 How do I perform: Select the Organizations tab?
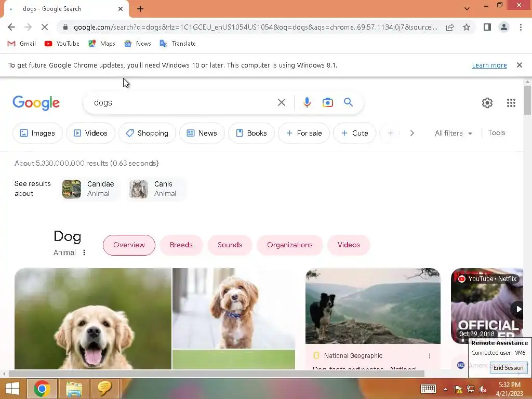tap(290, 245)
